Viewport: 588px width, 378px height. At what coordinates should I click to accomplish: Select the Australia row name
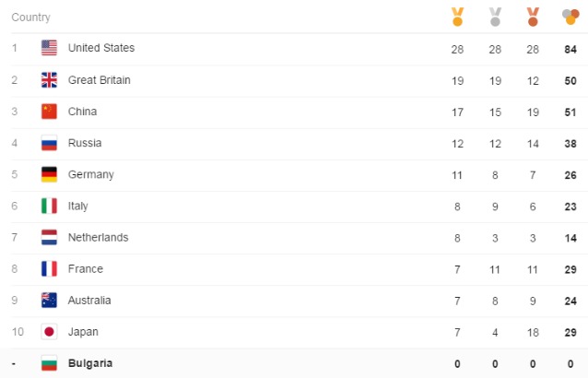pyautogui.click(x=89, y=300)
